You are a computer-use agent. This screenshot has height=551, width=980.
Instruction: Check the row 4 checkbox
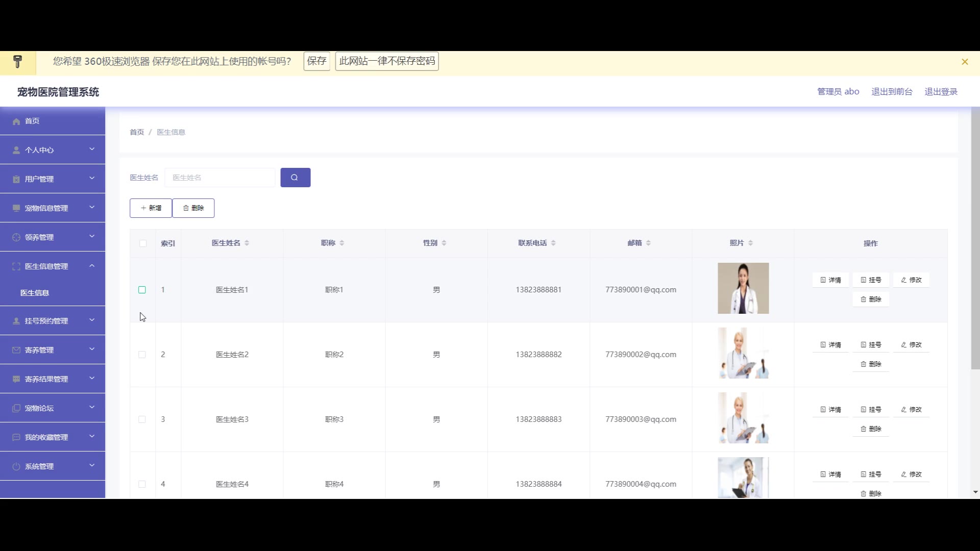pyautogui.click(x=142, y=484)
